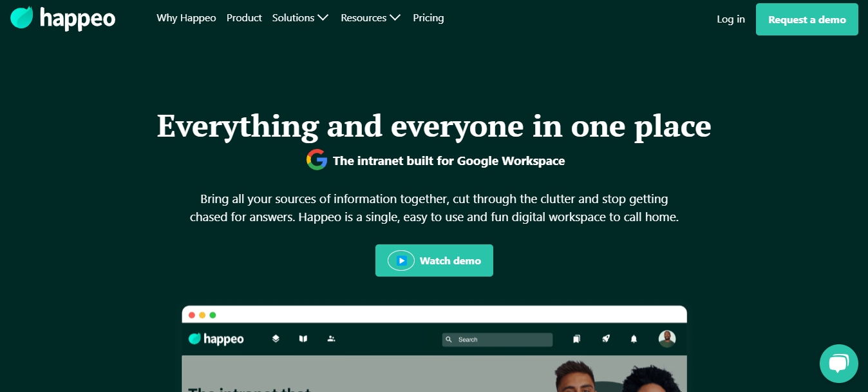Go to the Product menu item
Image resolution: width=868 pixels, height=392 pixels.
(x=244, y=18)
